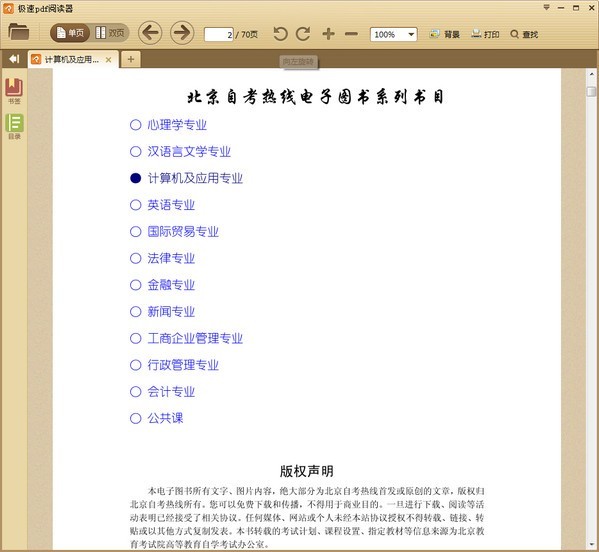Open the 英语专业 link
The height and width of the screenshot is (552, 599).
point(171,205)
